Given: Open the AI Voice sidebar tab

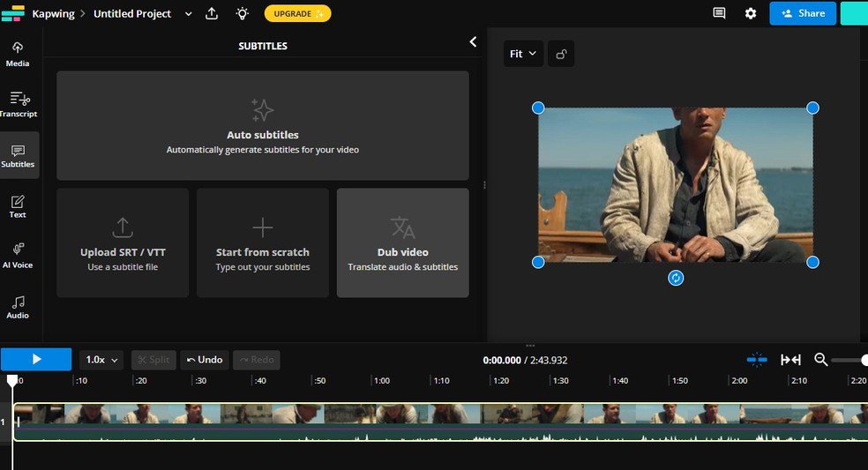Looking at the screenshot, I should [18, 257].
